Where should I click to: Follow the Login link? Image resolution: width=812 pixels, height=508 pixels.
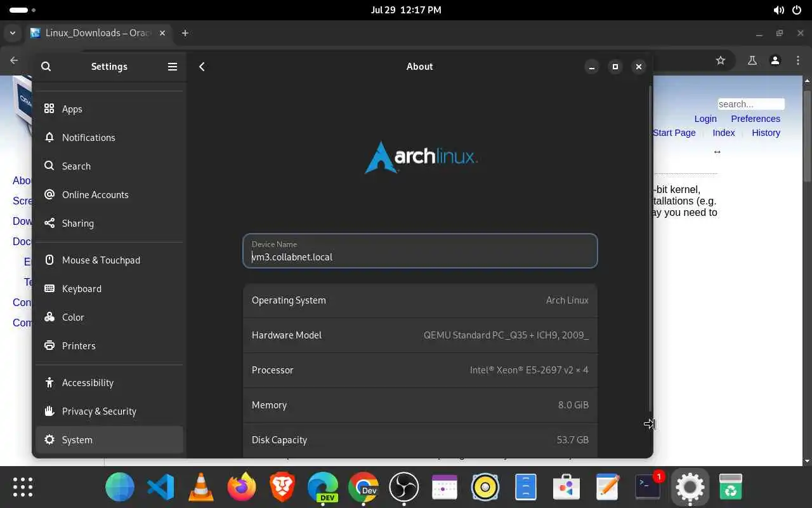tap(705, 119)
